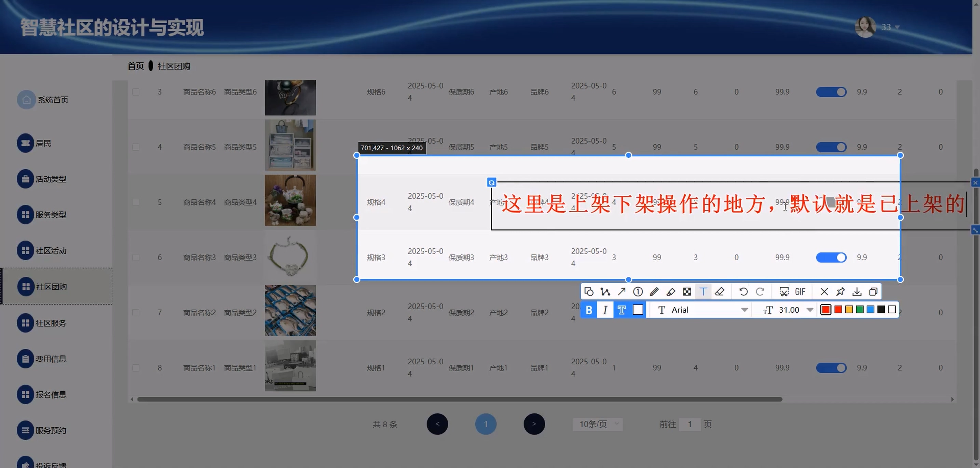Click the eraser tool icon
The height and width of the screenshot is (468, 980).
(x=719, y=292)
